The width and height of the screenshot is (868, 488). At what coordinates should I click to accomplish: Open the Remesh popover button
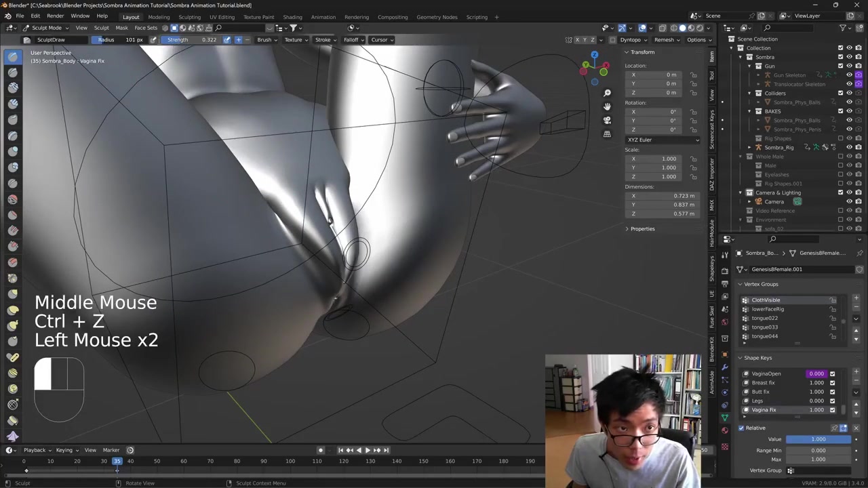pyautogui.click(x=667, y=39)
